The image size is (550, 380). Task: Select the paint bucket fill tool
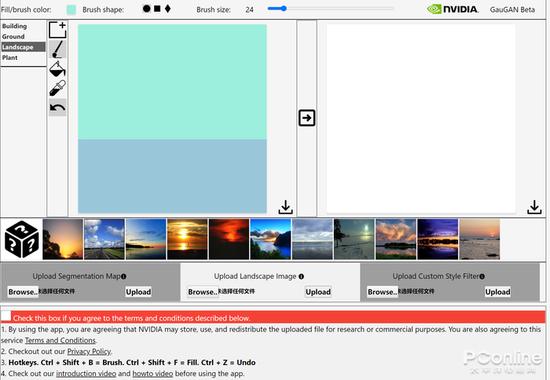(x=58, y=68)
